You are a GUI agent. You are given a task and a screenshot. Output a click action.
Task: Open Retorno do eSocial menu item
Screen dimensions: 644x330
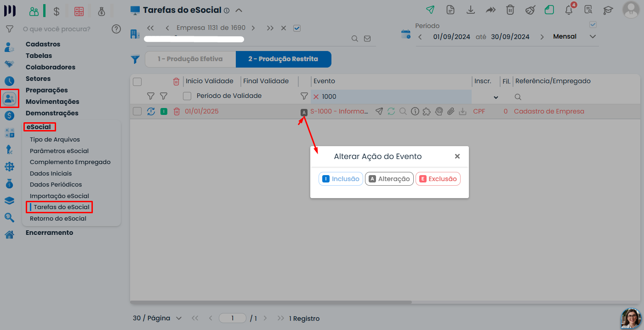pyautogui.click(x=58, y=219)
